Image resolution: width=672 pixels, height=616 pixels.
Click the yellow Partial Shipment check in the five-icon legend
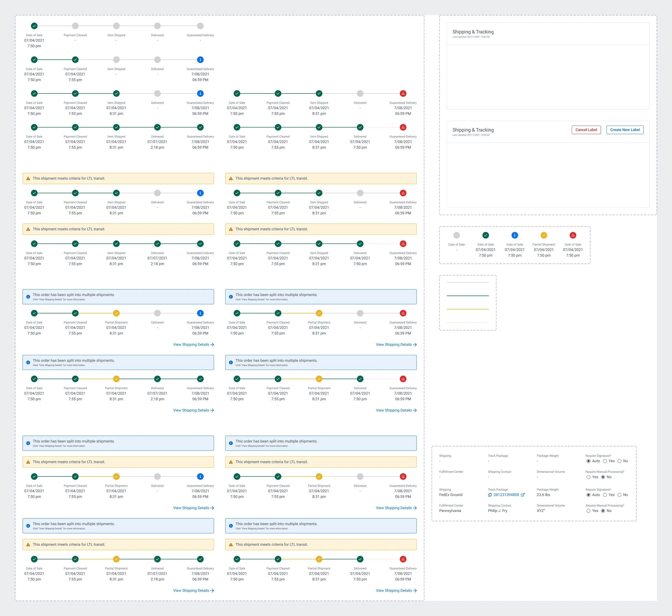coord(544,235)
